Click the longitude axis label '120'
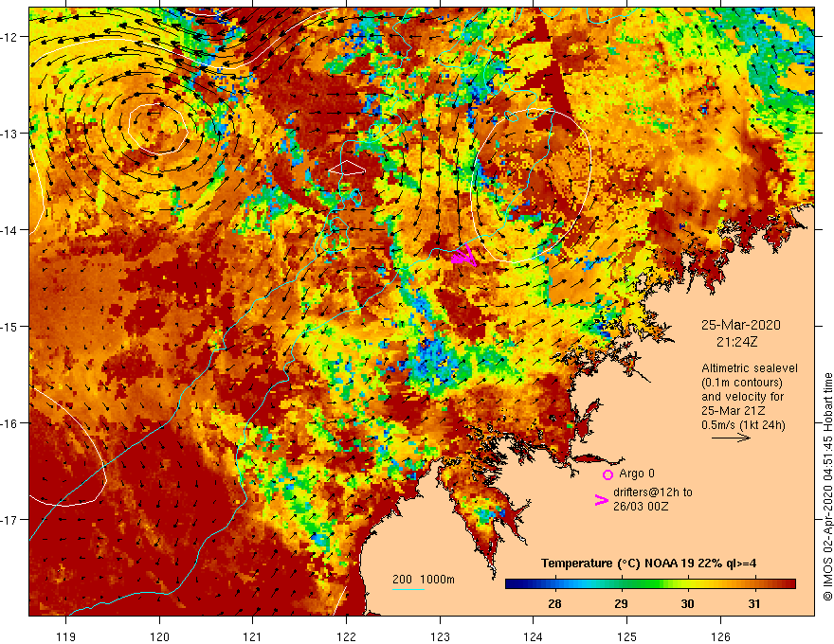834x644 pixels. tap(159, 636)
